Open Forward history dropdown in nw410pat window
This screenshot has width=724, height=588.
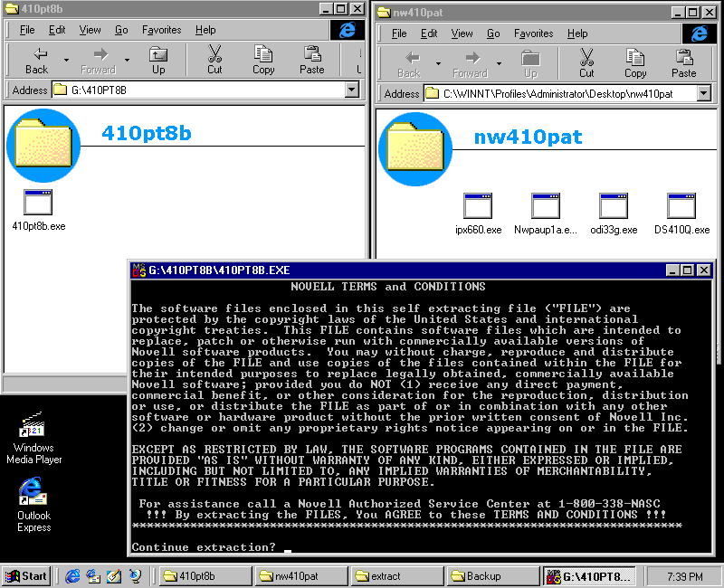pos(499,63)
